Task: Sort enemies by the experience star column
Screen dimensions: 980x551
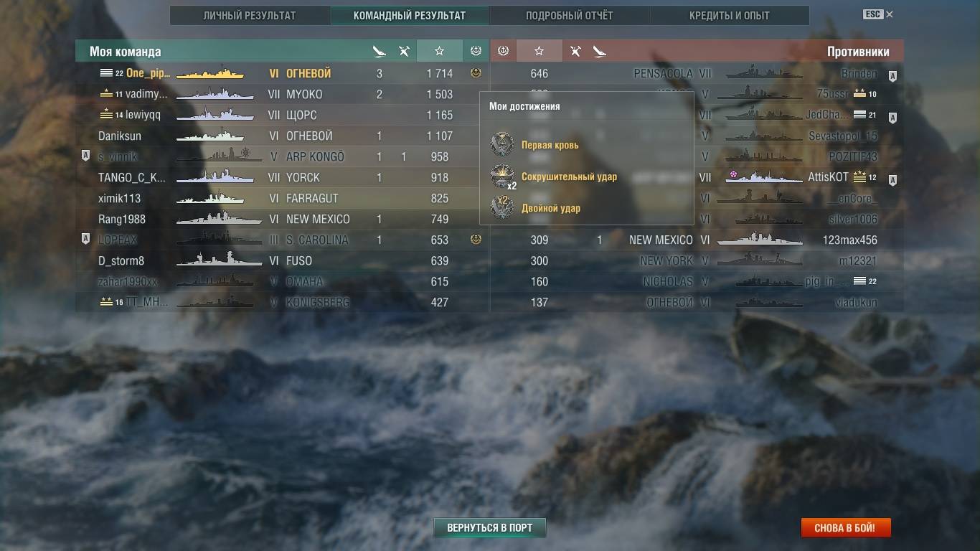Action: pos(540,51)
